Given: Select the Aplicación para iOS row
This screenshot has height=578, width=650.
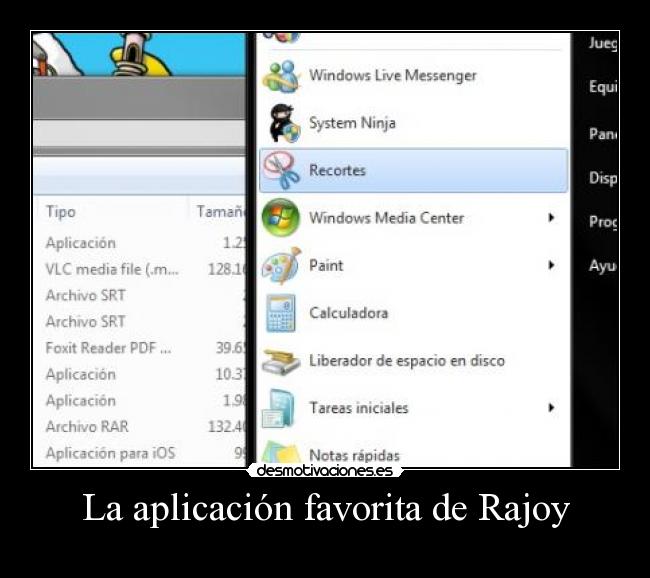Looking at the screenshot, I should [141, 453].
